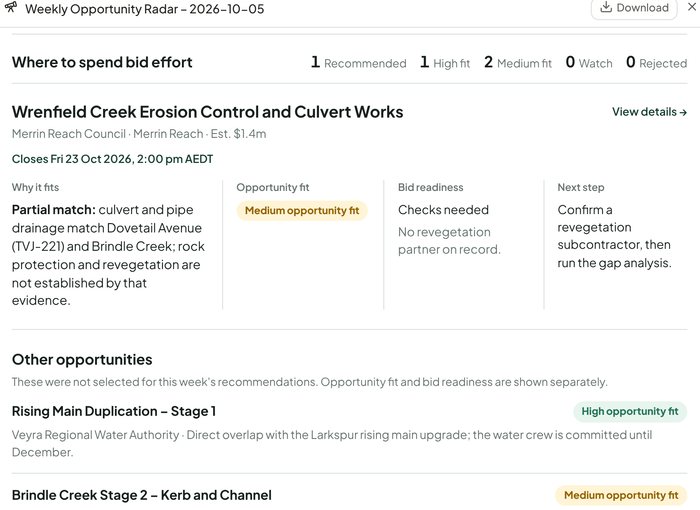Click Brindle Creek's Medium opportunity fit badge
Viewport: 700px width, 510px height.
pos(621,495)
